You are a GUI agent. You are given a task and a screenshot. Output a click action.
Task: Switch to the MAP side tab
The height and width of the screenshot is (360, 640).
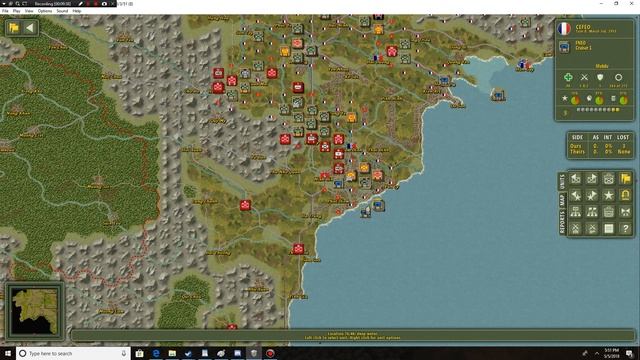tap(562, 200)
